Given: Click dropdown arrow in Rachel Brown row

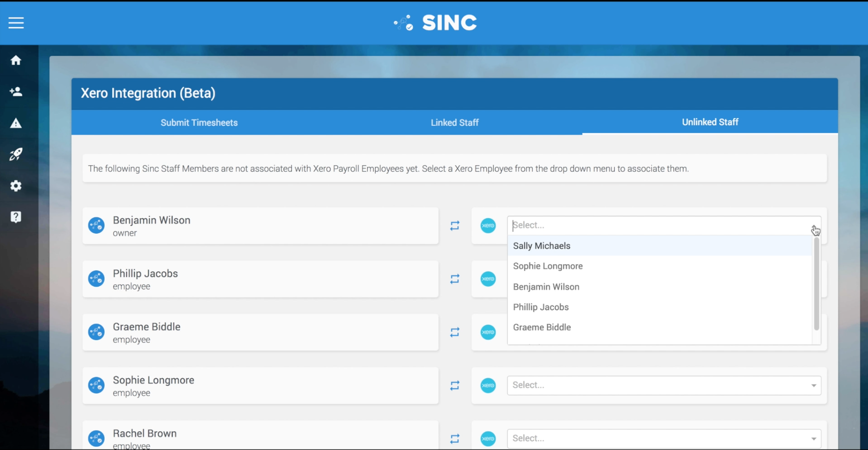Looking at the screenshot, I should point(814,439).
